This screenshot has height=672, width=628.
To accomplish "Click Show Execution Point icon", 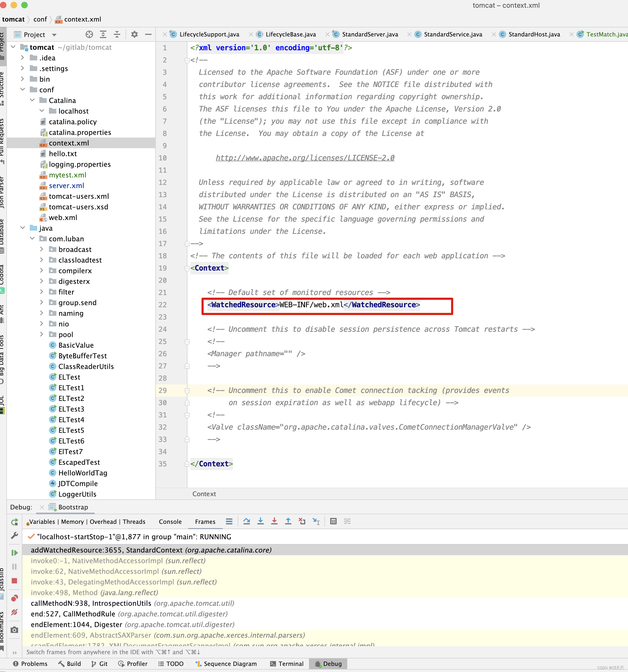I will pos(229,521).
